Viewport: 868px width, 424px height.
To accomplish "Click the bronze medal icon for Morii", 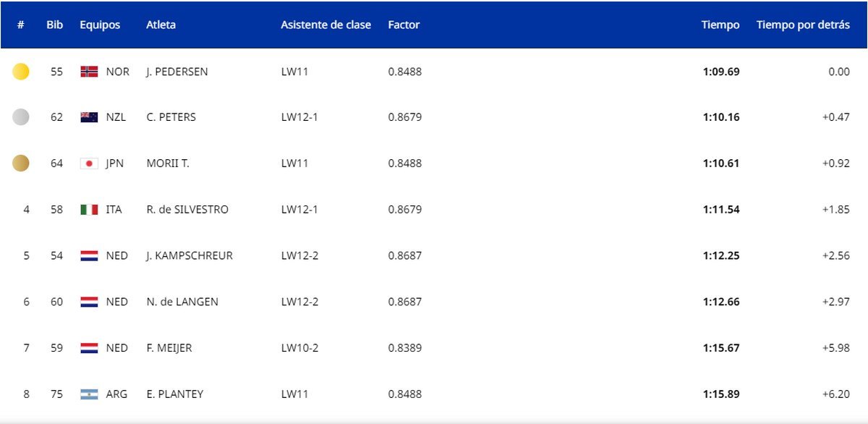I will 21,164.
